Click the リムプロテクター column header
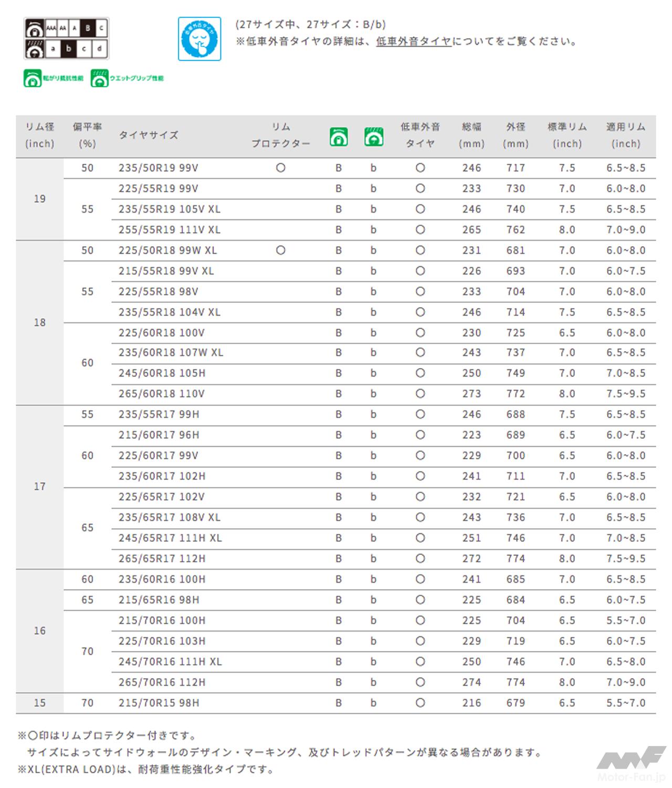The image size is (672, 788). 281,135
